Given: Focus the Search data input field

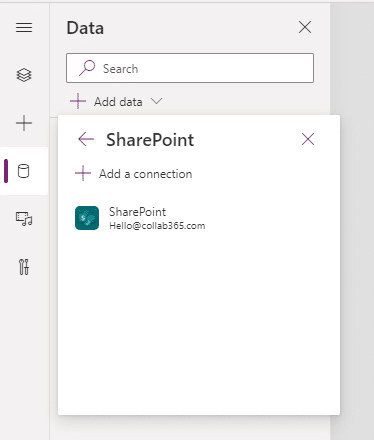Looking at the screenshot, I should coord(190,68).
